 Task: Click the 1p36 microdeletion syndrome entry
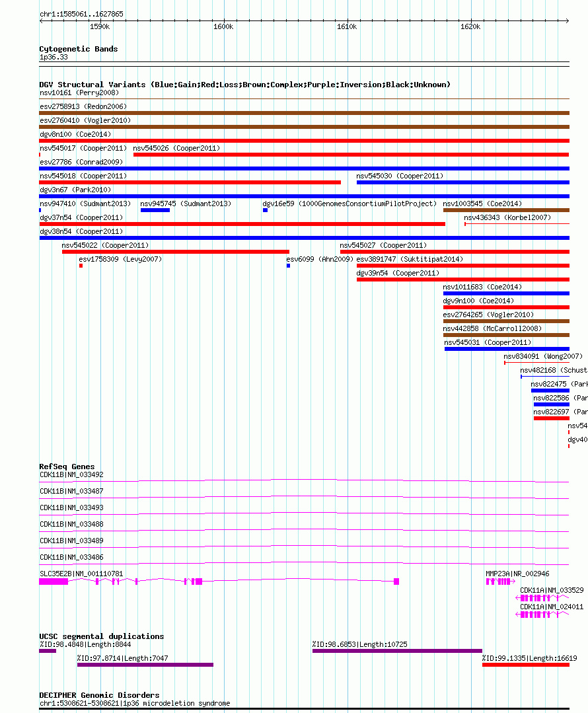[x=304, y=708]
